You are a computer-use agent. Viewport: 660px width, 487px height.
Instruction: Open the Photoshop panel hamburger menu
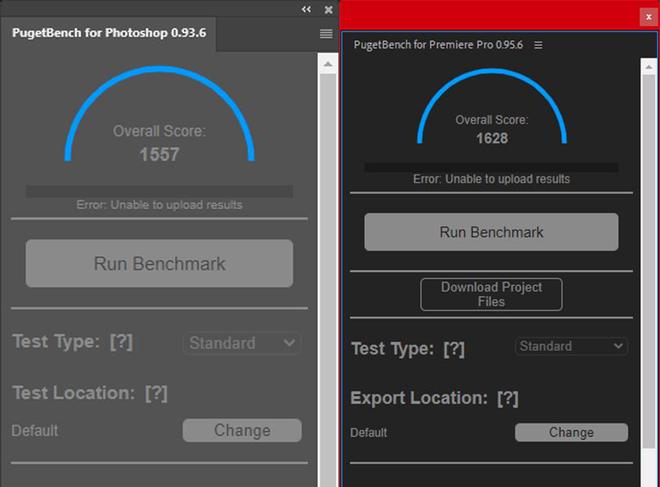(x=326, y=34)
